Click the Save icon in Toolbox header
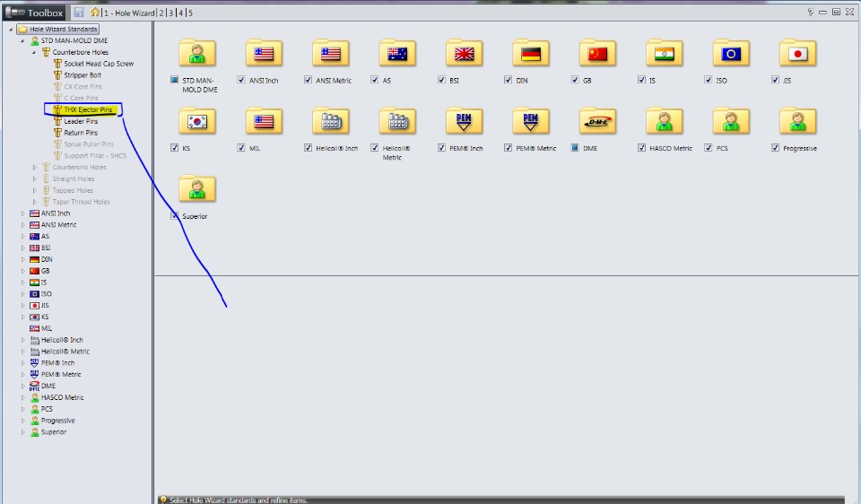Image resolution: width=861 pixels, height=504 pixels. (79, 12)
